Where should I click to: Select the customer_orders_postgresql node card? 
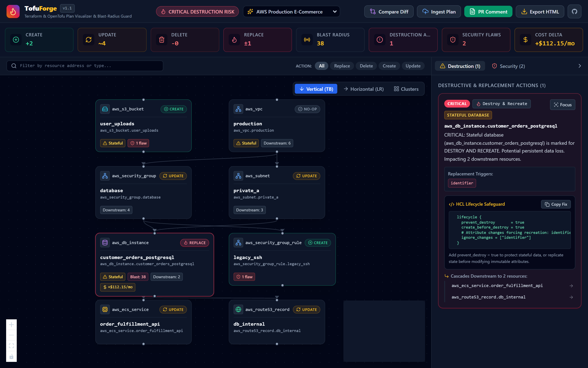coord(155,265)
